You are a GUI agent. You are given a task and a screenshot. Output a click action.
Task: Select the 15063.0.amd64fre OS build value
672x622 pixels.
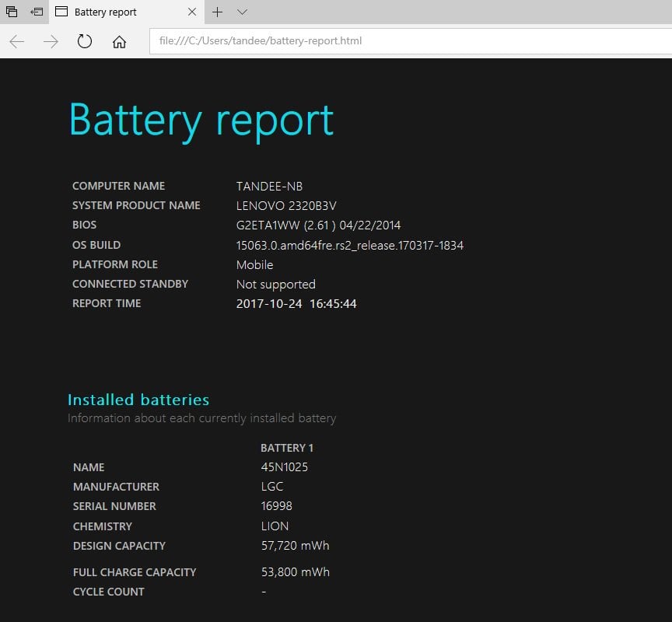tap(350, 246)
